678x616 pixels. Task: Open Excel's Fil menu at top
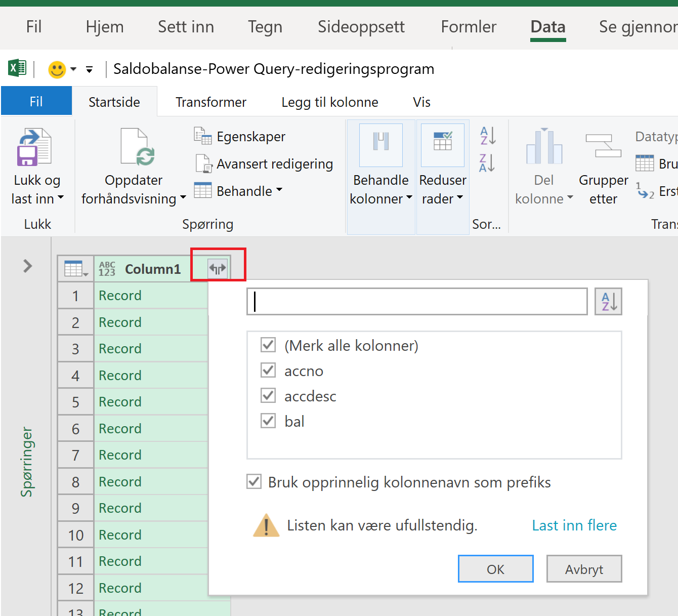[34, 27]
